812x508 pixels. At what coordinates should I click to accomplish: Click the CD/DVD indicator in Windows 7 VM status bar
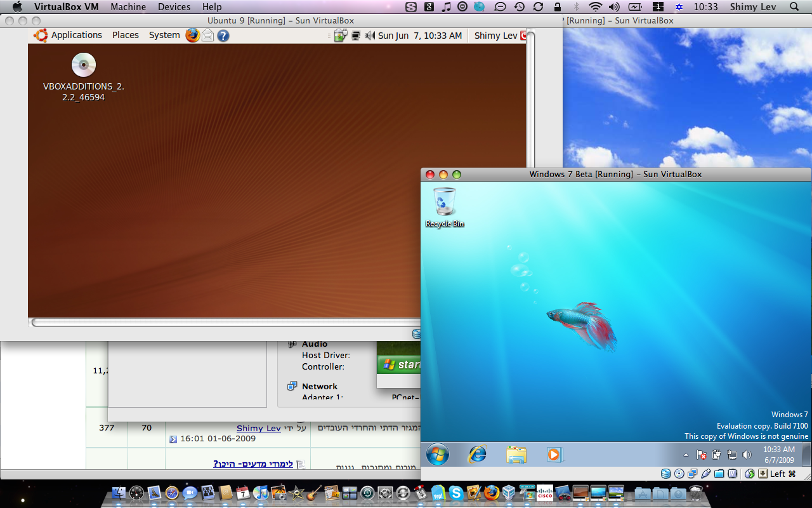click(x=679, y=474)
